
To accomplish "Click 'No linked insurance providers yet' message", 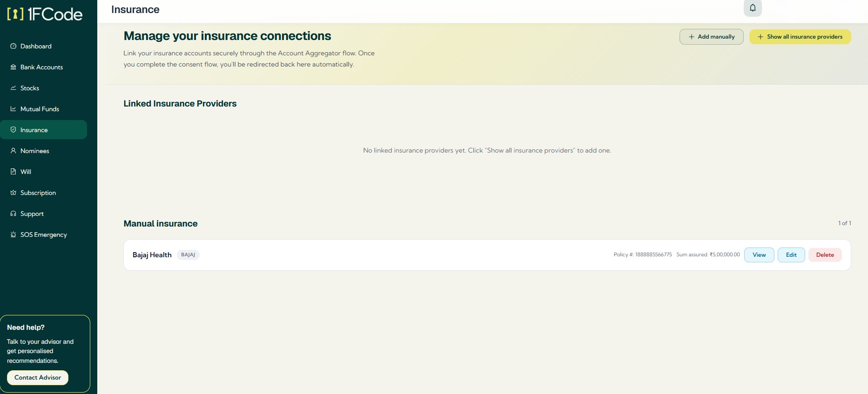I will coord(487,151).
